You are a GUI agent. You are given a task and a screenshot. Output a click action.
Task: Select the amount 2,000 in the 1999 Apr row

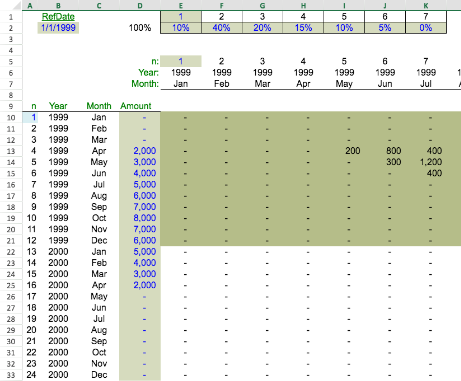coord(145,151)
